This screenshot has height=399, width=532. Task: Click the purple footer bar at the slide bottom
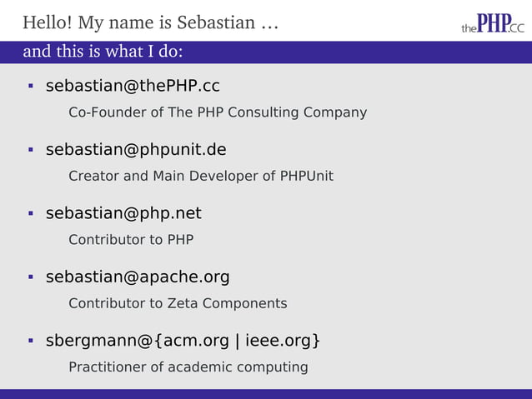coord(266,393)
